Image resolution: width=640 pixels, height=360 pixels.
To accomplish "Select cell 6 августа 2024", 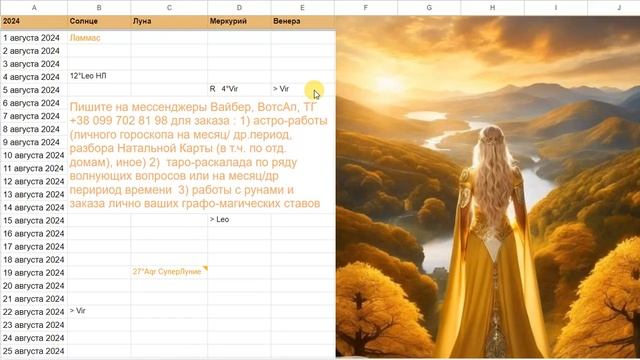I will click(34, 103).
